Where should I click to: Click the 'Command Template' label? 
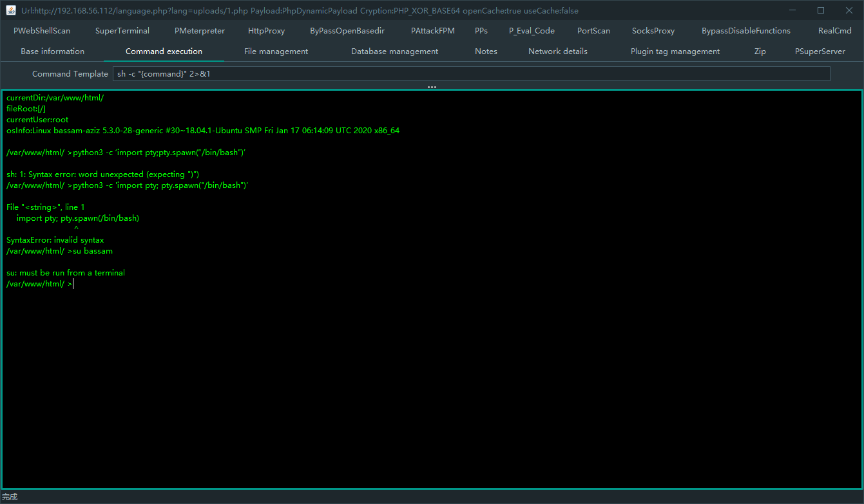[x=70, y=74]
